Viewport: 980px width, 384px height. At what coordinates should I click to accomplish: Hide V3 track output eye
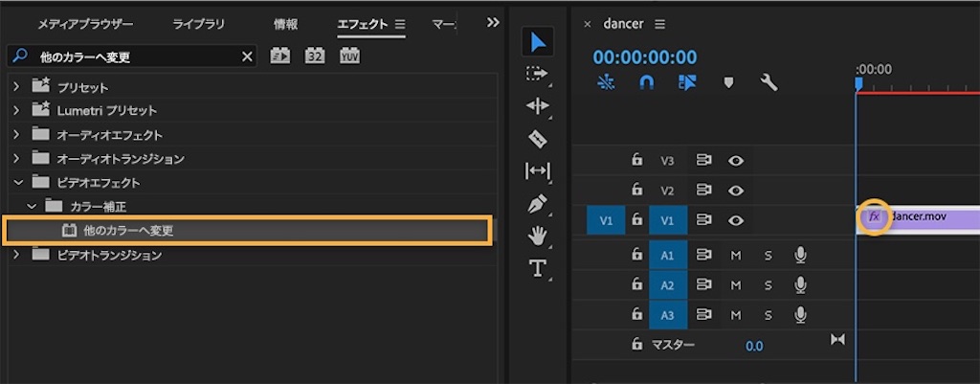(x=736, y=161)
